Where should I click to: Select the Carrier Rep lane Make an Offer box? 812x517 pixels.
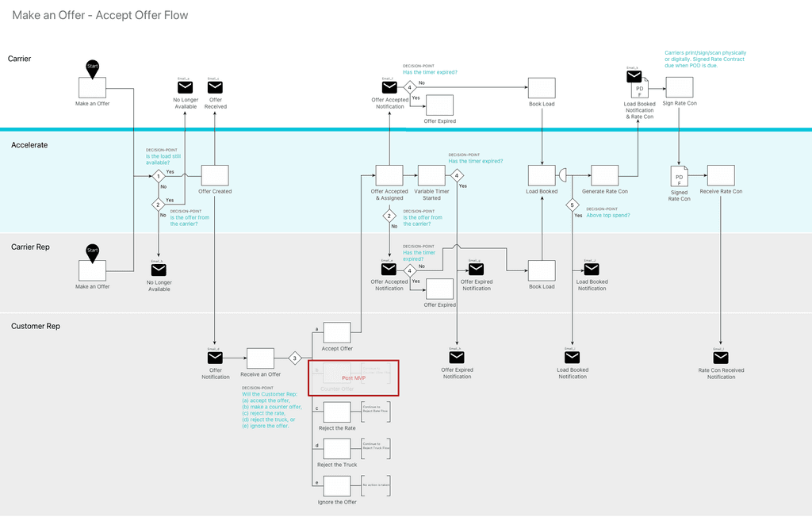pos(92,270)
